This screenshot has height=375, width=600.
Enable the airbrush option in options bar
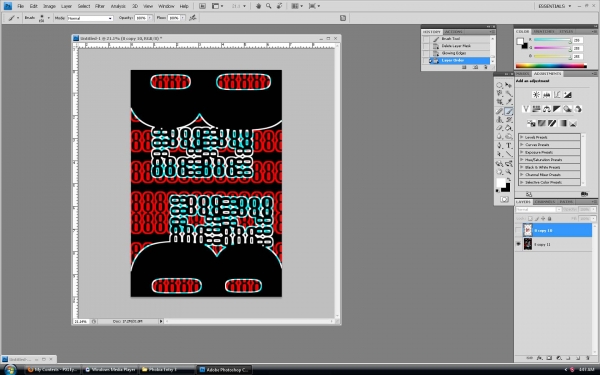pyautogui.click(x=192, y=18)
